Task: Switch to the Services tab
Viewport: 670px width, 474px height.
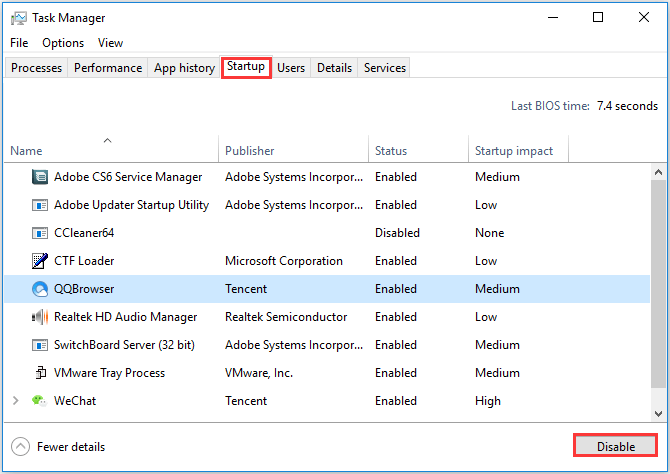Action: 385,68
